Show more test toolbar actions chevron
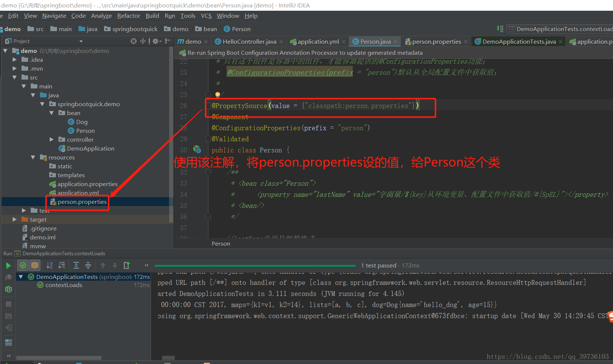This screenshot has width=613, height=364. pos(146,265)
